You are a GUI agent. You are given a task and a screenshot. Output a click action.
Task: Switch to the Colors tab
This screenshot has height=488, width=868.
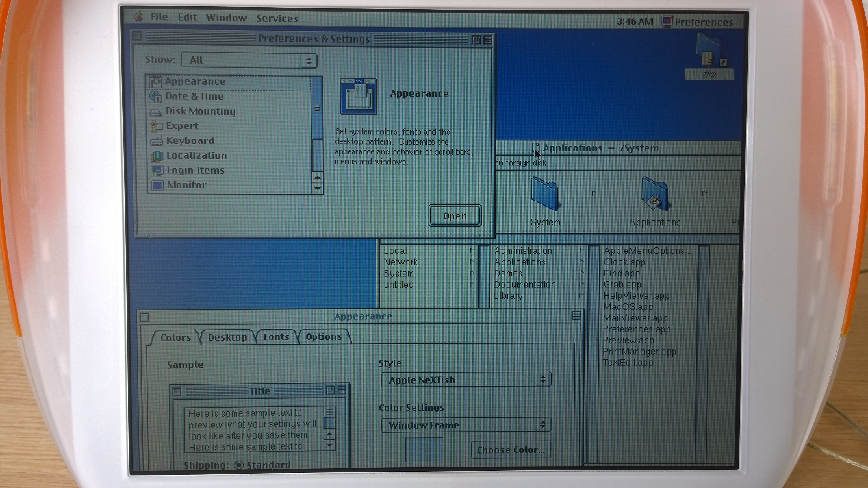click(x=175, y=337)
